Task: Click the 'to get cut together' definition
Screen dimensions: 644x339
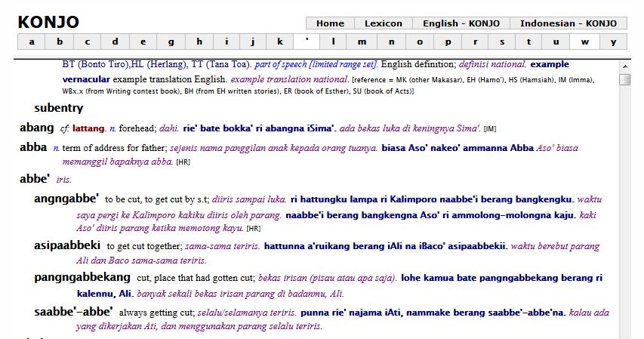Action: [144, 247]
